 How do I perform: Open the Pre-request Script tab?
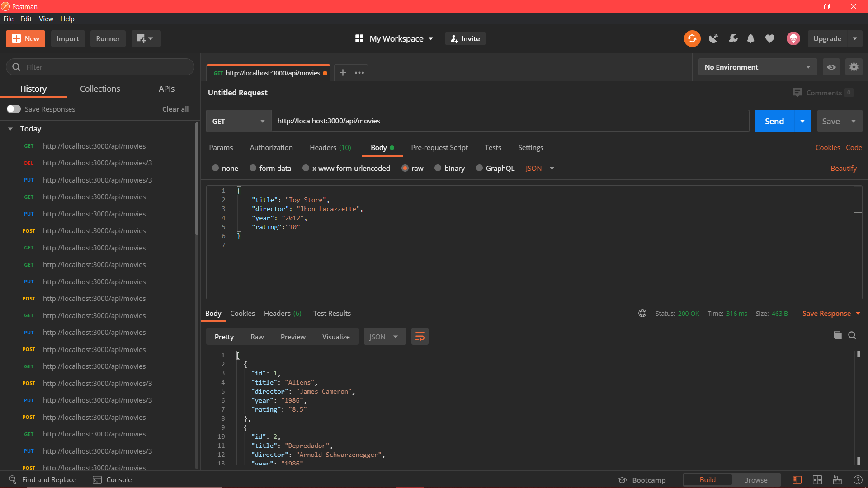(439, 148)
